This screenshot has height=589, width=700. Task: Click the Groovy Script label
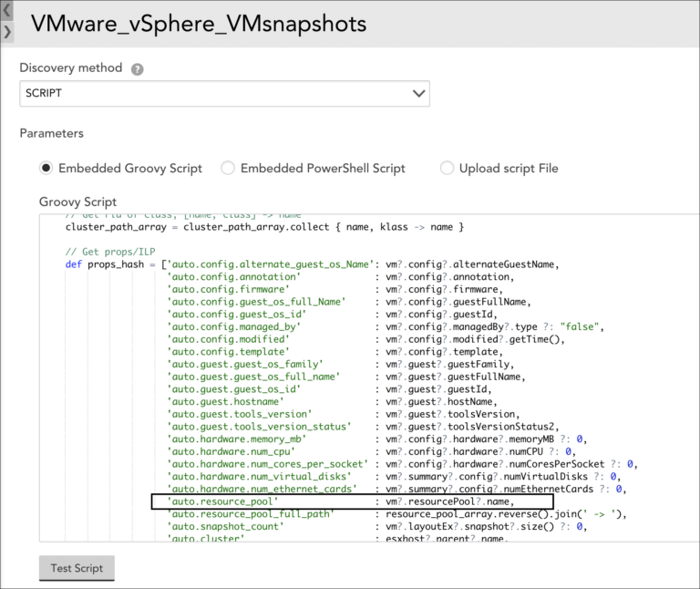point(78,201)
